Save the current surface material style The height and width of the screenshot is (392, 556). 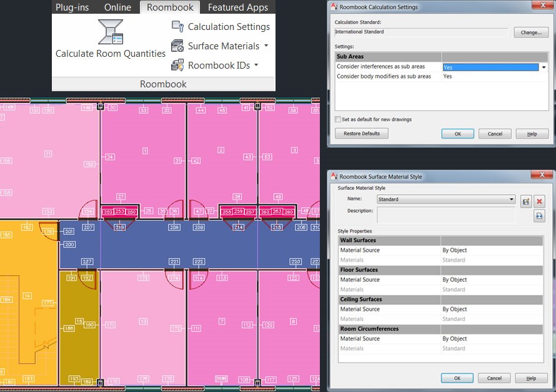pyautogui.click(x=526, y=201)
